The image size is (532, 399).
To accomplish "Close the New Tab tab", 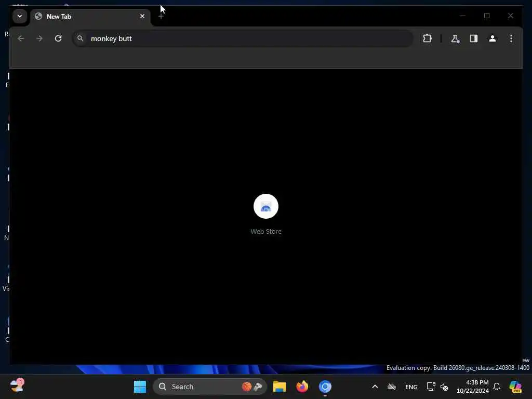I will point(142,16).
